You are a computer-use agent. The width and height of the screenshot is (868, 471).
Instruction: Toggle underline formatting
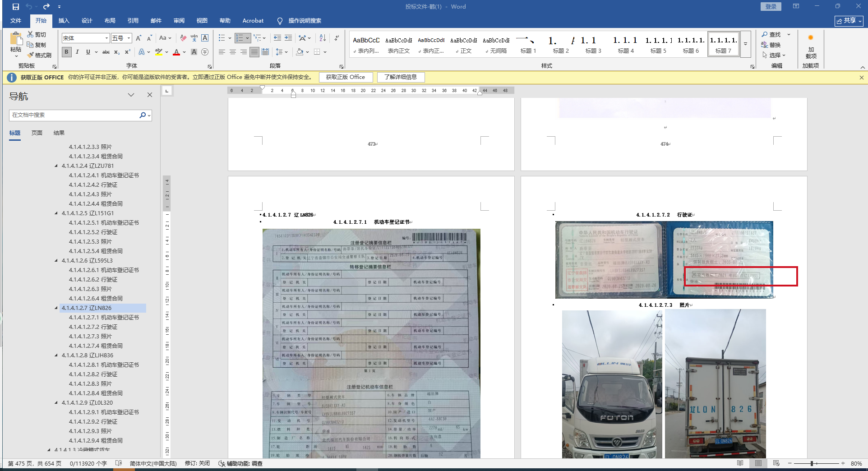(x=88, y=52)
